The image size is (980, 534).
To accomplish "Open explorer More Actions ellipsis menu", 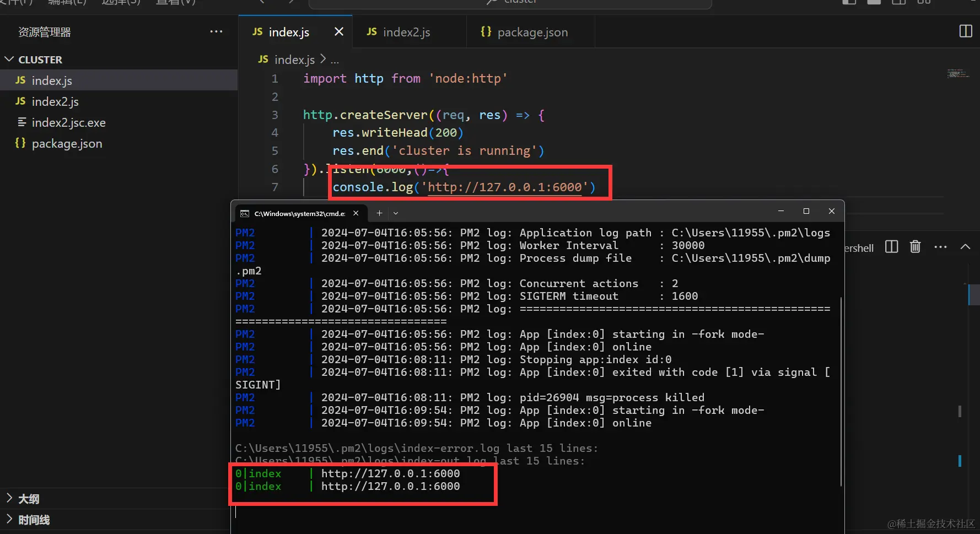I will click(x=216, y=31).
